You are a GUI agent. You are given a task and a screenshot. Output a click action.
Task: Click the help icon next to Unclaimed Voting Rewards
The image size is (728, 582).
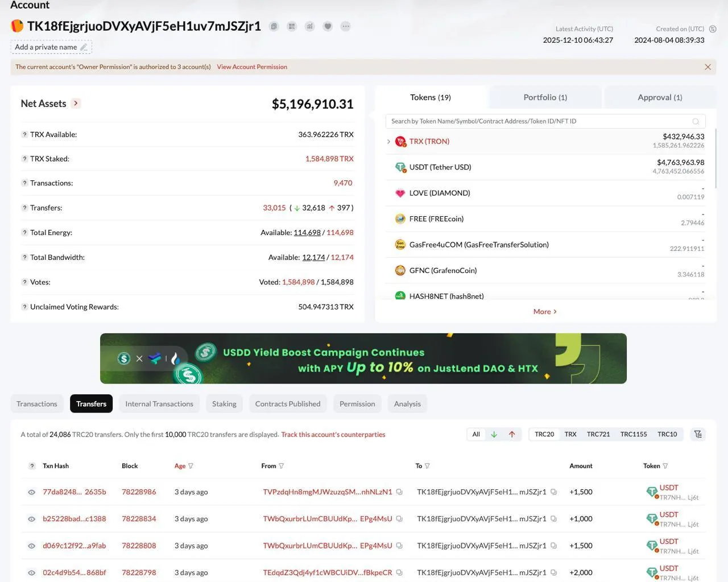[24, 307]
